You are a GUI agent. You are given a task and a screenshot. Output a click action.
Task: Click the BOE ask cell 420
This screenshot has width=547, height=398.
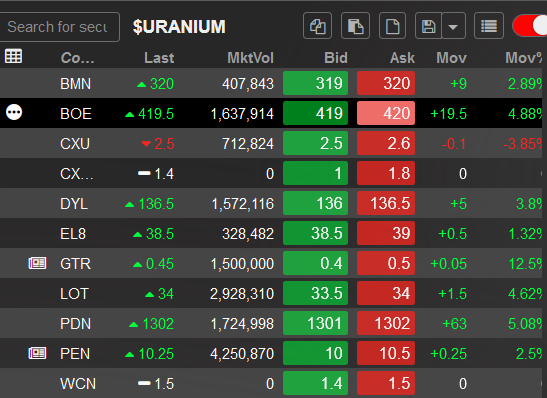(386, 113)
